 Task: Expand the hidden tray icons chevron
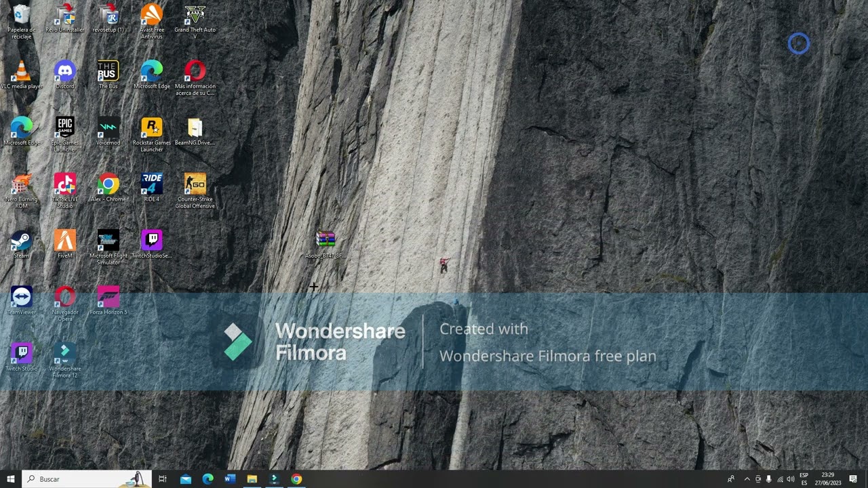coord(747,479)
